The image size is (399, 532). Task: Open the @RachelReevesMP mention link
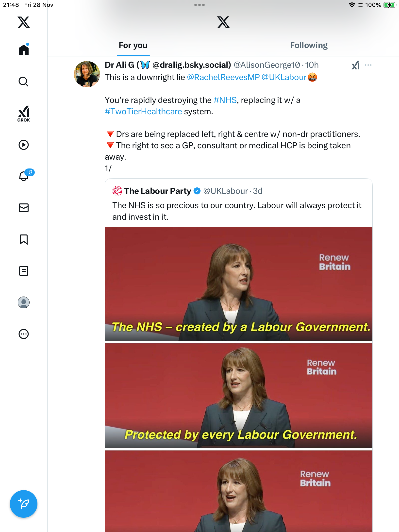click(x=223, y=77)
